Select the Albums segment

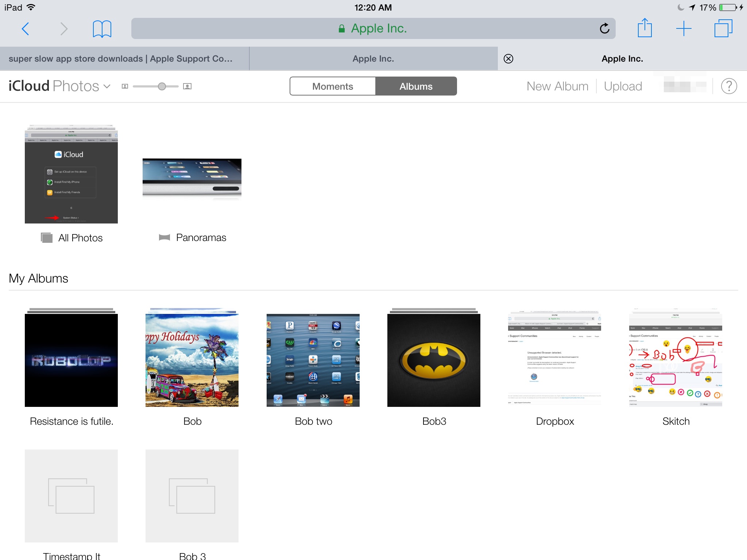(416, 86)
